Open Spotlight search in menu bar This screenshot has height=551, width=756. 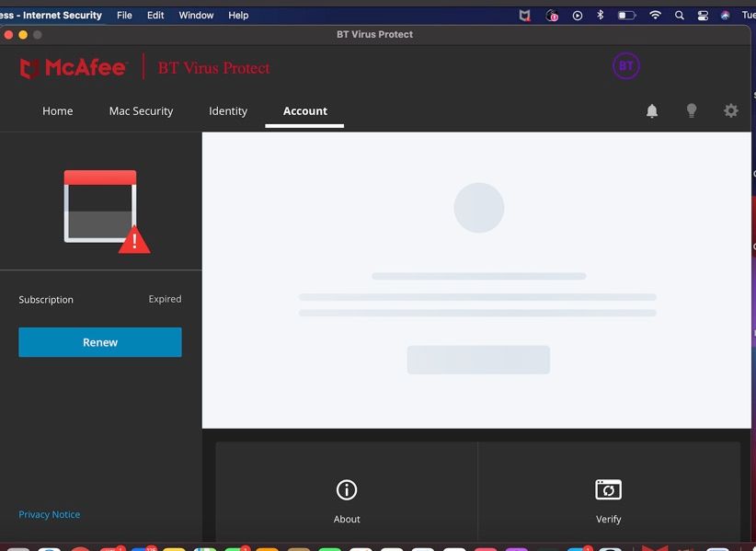680,16
